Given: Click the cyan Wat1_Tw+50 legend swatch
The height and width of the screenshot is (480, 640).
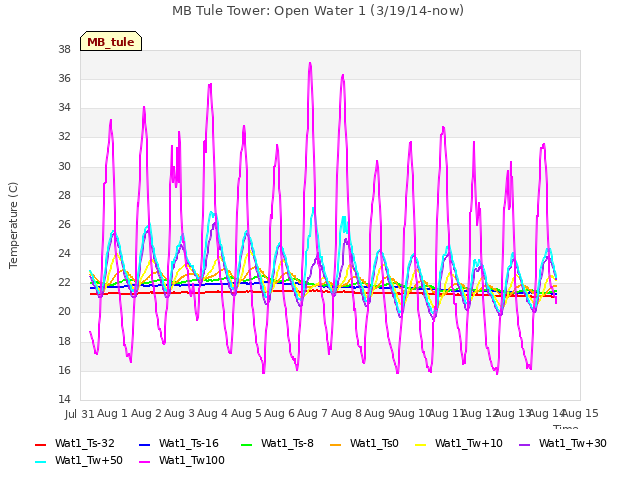Looking at the screenshot, I should point(40,462).
